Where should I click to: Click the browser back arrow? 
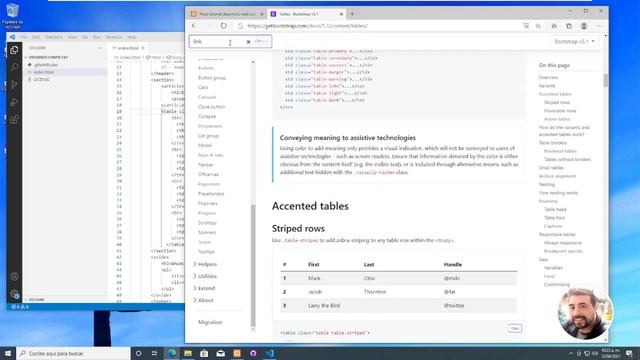point(194,26)
